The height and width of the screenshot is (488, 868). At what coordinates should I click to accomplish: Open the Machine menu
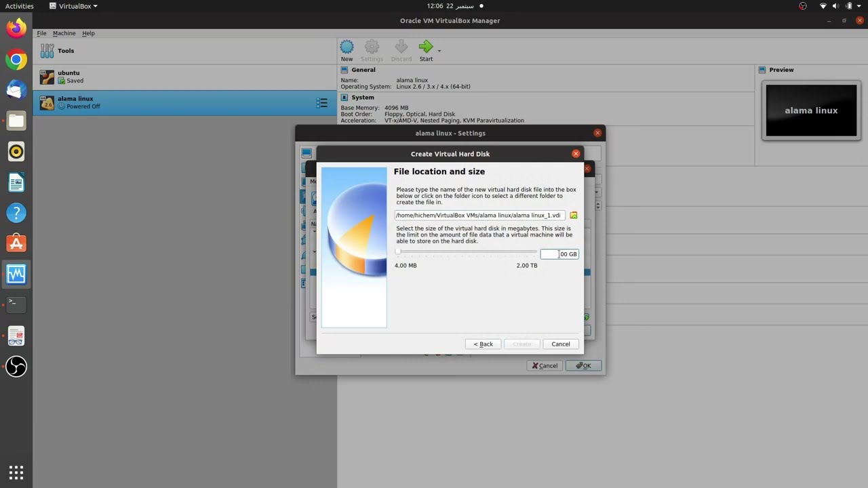click(64, 33)
